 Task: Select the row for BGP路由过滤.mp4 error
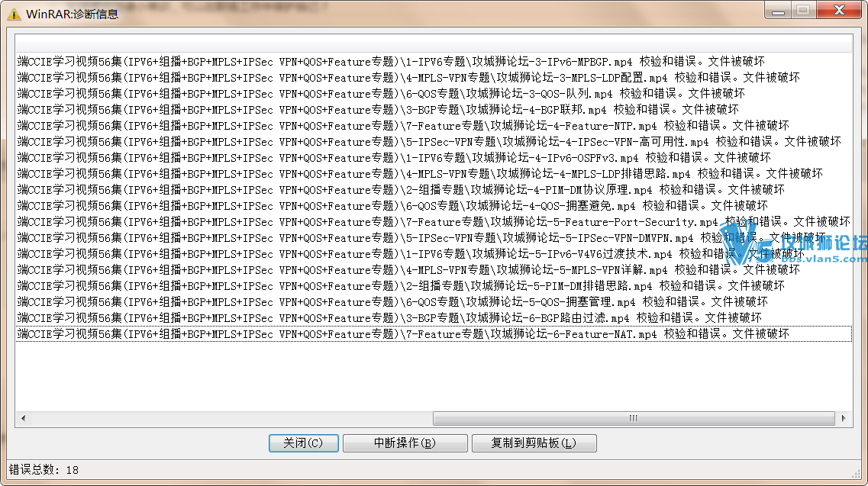coord(434,318)
